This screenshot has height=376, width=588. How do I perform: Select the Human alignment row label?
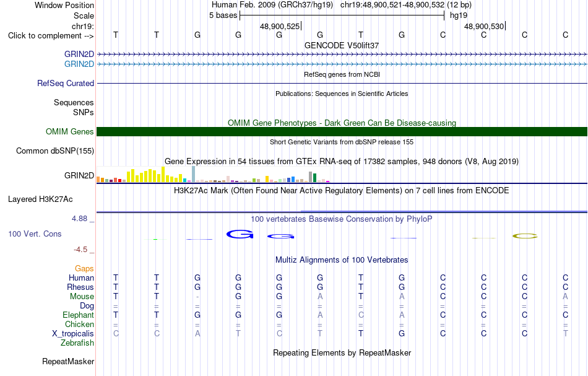81,278
